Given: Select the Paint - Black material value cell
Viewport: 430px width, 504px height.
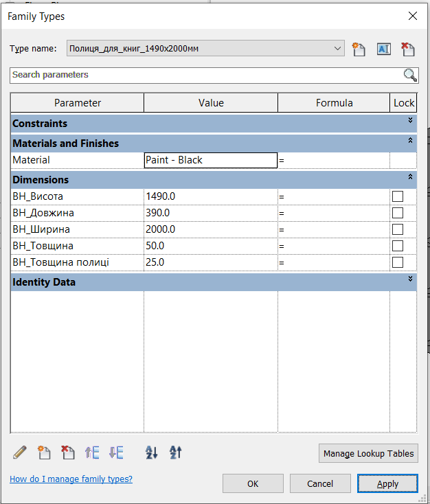Looking at the screenshot, I should point(210,160).
